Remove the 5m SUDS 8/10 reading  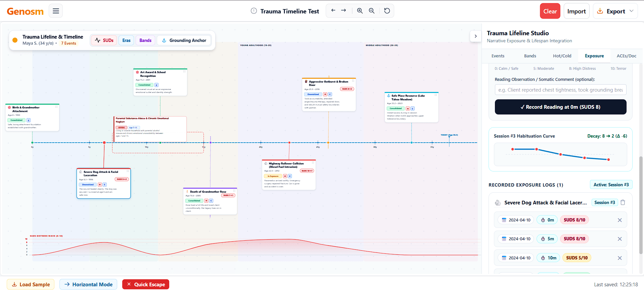point(620,239)
